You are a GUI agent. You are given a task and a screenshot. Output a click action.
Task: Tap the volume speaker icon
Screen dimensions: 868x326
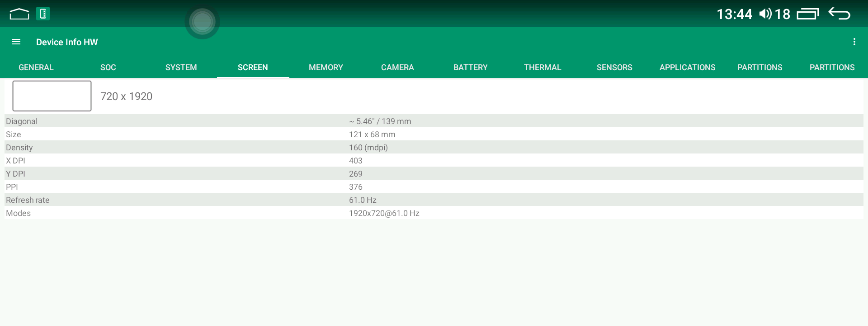coord(765,14)
